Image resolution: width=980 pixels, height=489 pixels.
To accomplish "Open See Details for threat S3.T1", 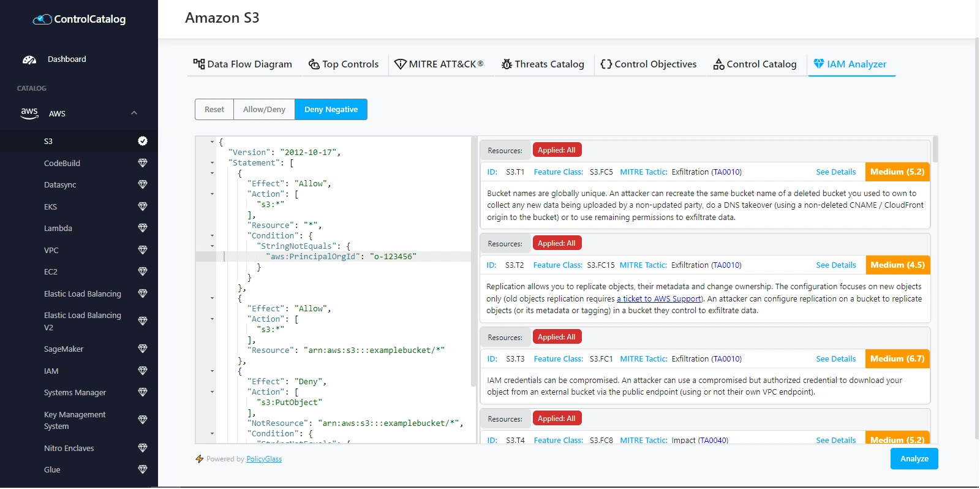I will click(836, 172).
